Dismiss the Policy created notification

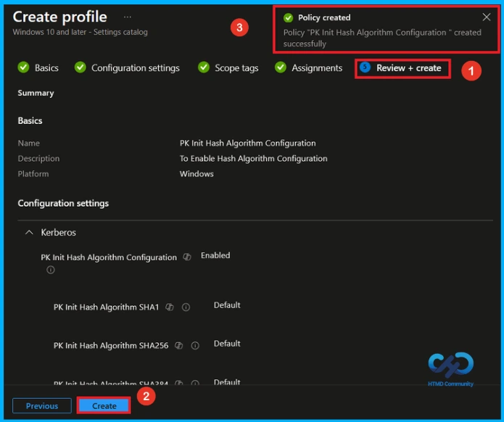[x=487, y=17]
